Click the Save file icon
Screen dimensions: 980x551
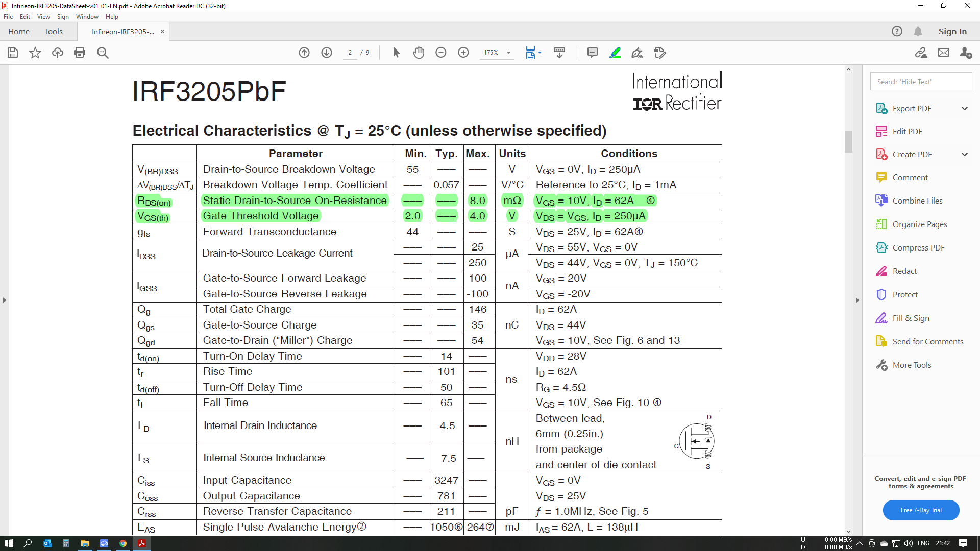pyautogui.click(x=13, y=53)
